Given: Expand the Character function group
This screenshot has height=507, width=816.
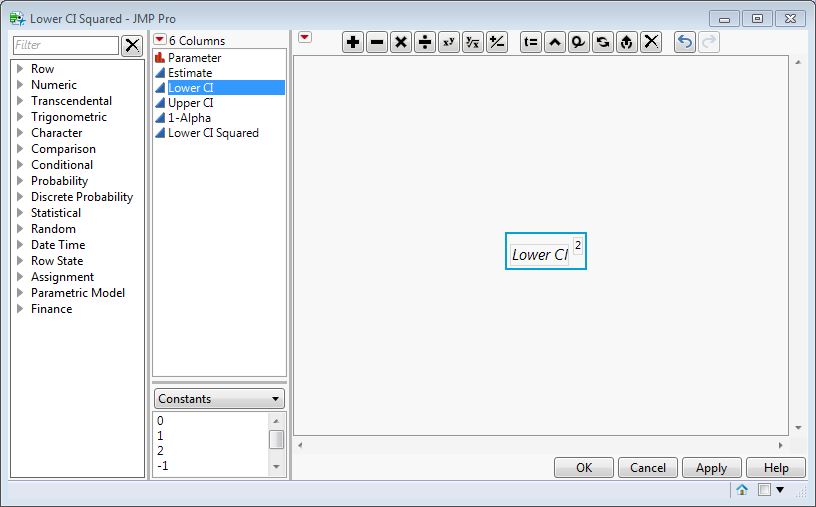Looking at the screenshot, I should [20, 133].
